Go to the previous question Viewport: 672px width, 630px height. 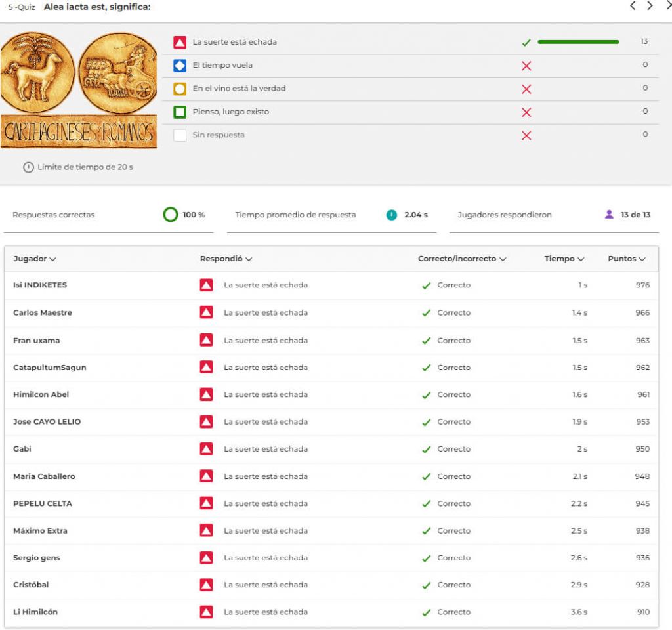pyautogui.click(x=633, y=6)
